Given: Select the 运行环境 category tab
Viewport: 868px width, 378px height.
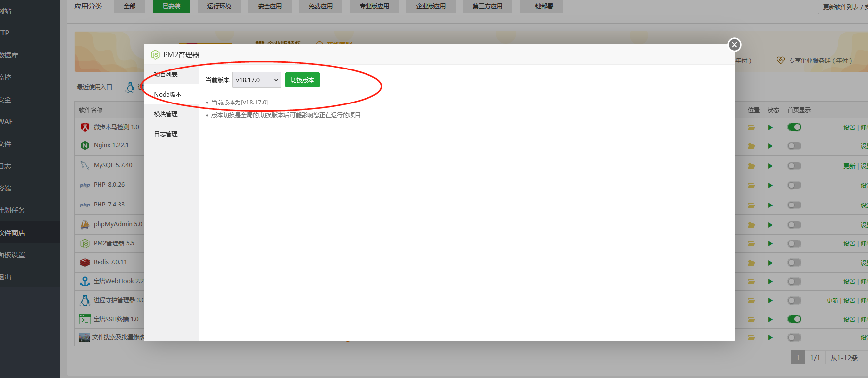Looking at the screenshot, I should [x=219, y=6].
